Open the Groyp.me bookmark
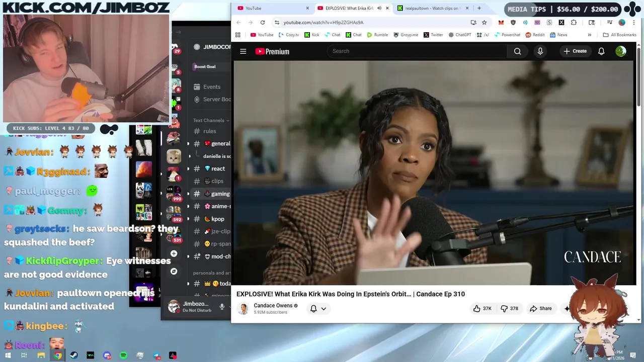The height and width of the screenshot is (362, 644). tap(406, 35)
